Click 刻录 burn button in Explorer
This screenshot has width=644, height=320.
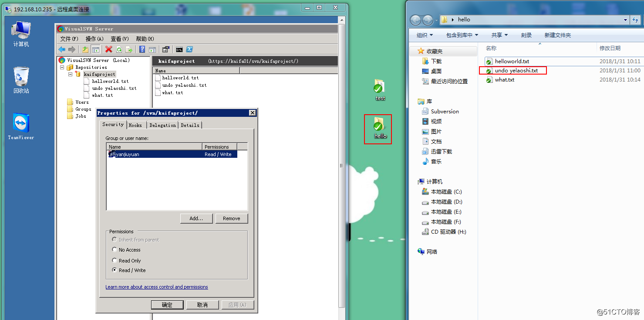tap(526, 35)
